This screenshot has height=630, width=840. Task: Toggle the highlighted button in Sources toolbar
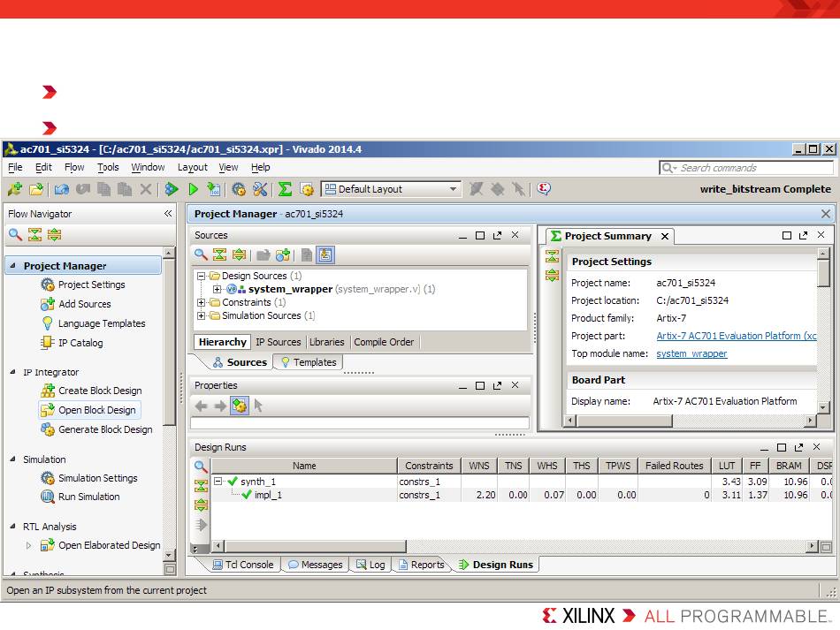(325, 254)
